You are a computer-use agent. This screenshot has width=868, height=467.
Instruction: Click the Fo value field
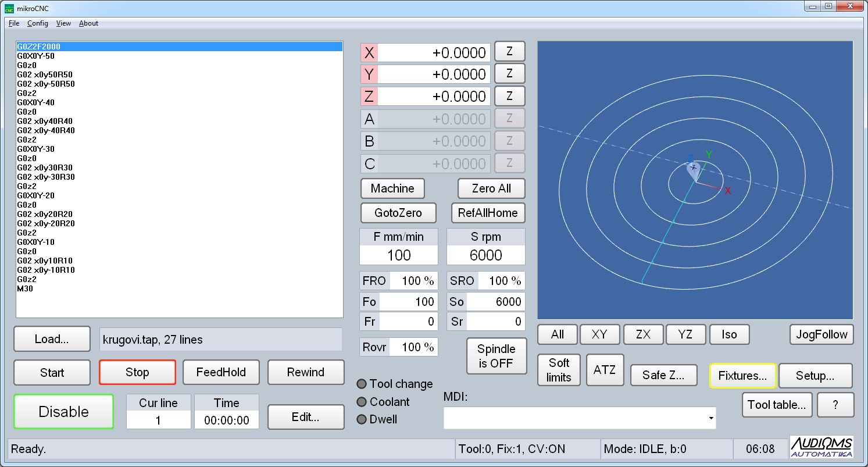408,302
